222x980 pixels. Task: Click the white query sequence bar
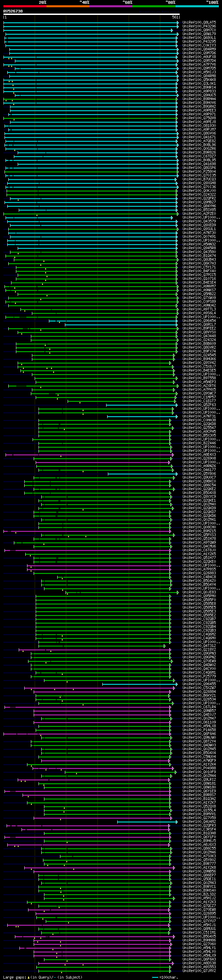tap(91, 14)
